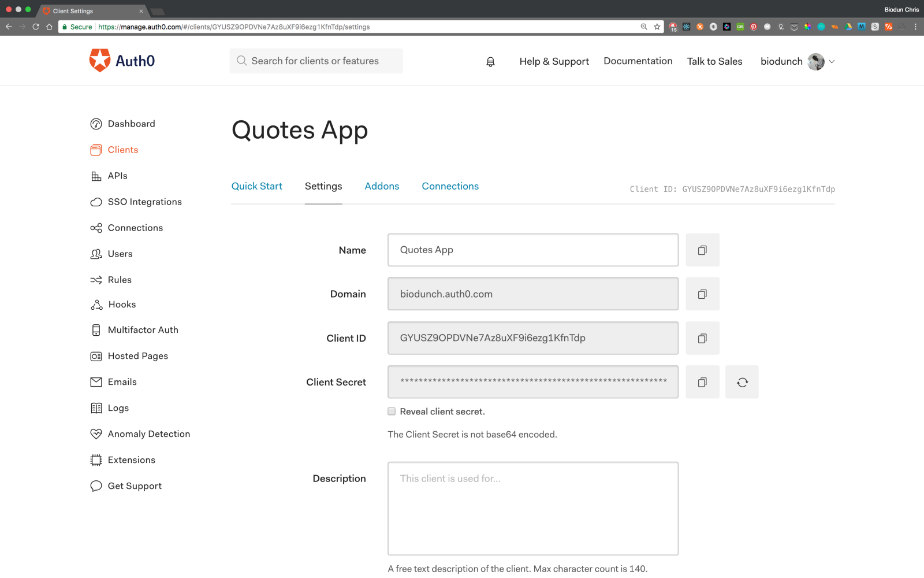Bookmark this page with the star icon
The height and width of the screenshot is (578, 924).
[x=657, y=27]
